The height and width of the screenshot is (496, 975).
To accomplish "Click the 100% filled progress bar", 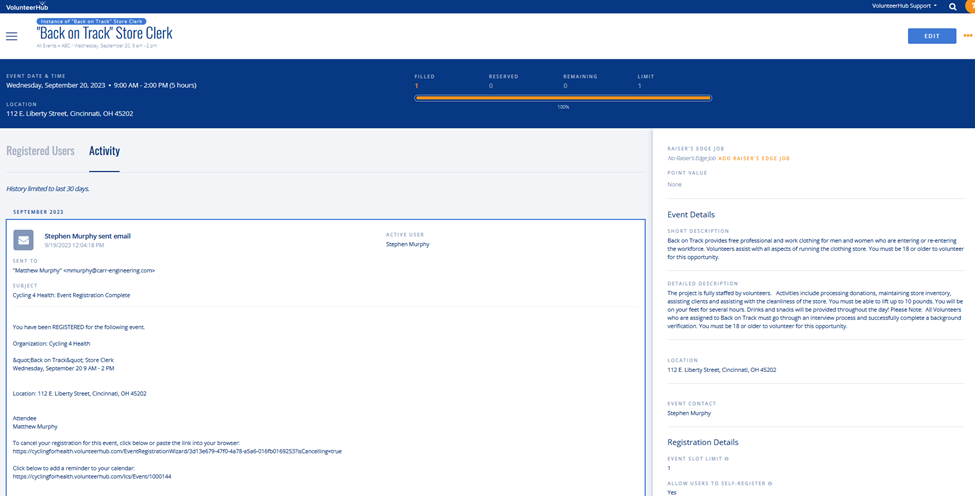I will pyautogui.click(x=563, y=98).
